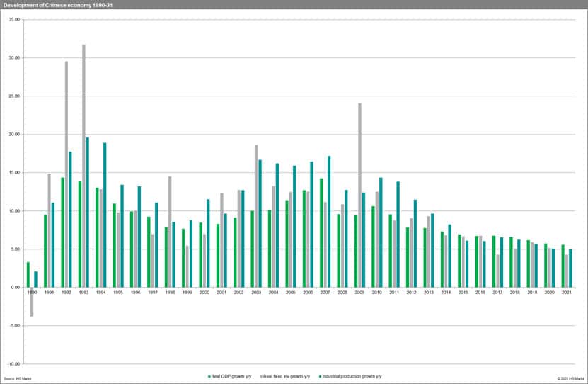Click the 20.00 y-axis value label
588x384 pixels.
[x=14, y=134]
